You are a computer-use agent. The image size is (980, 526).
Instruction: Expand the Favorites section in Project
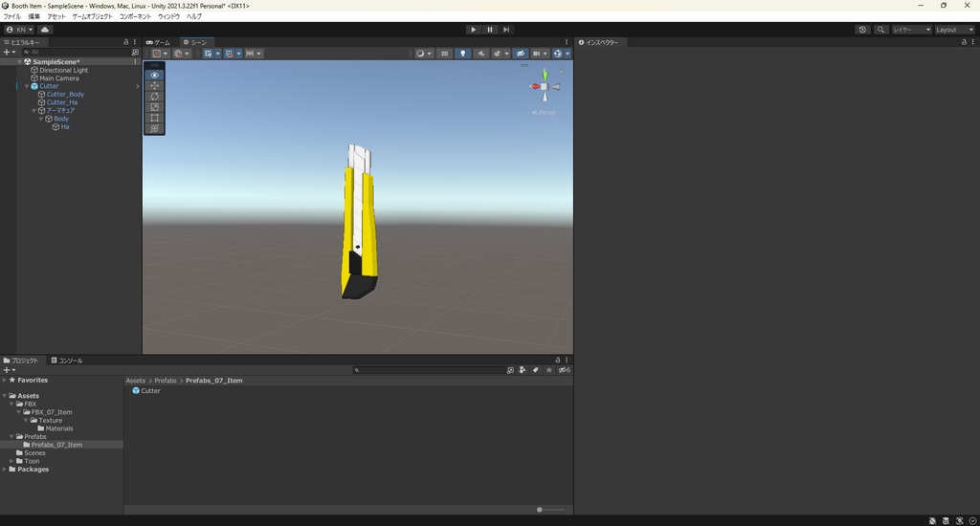click(5, 380)
